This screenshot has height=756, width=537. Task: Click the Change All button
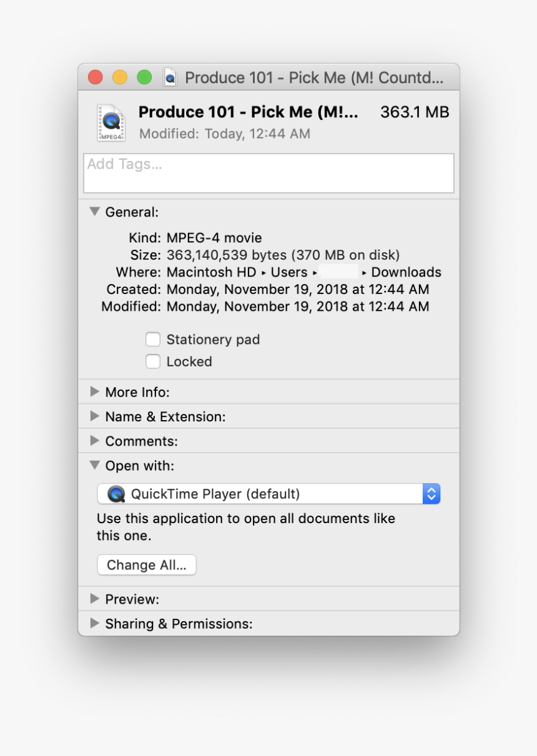point(146,564)
